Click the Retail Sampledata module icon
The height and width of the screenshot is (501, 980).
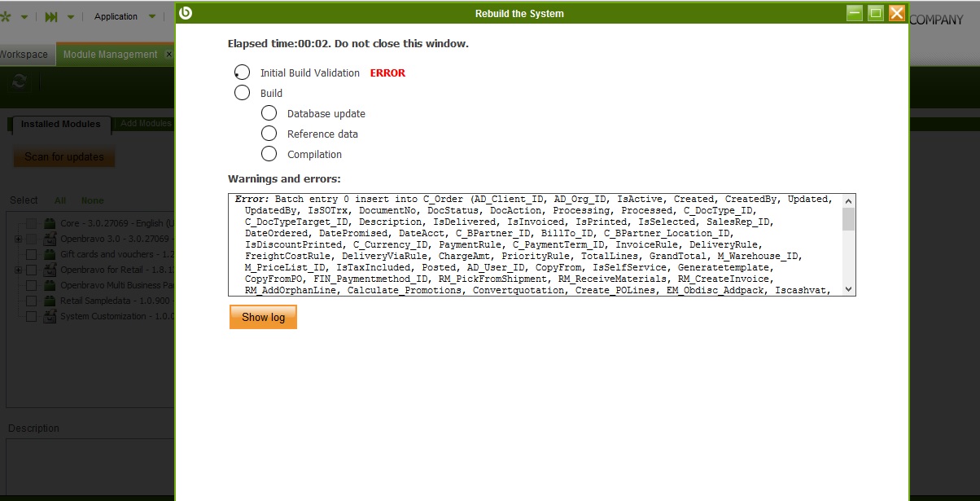(x=49, y=301)
